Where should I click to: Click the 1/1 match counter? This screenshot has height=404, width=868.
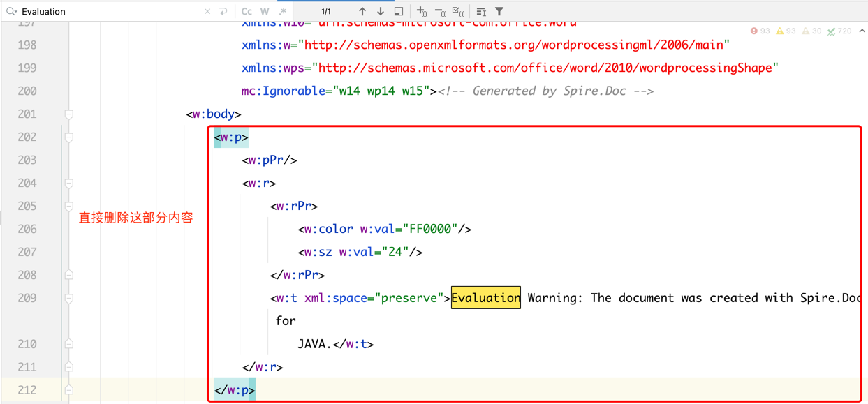326,11
